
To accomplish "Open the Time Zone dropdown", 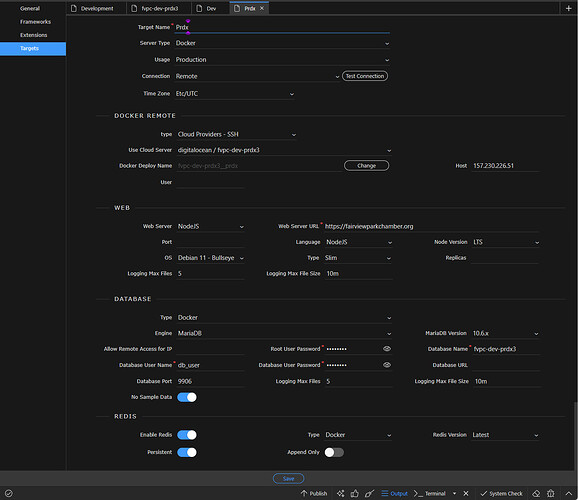I will click(x=235, y=94).
